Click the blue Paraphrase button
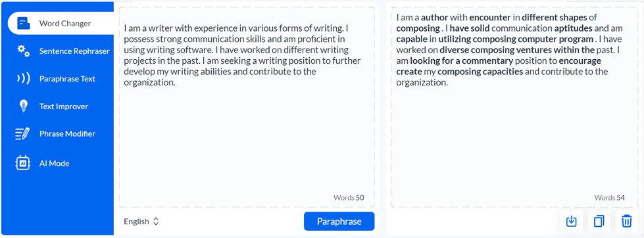Image resolution: width=644 pixels, height=238 pixels. 339,222
